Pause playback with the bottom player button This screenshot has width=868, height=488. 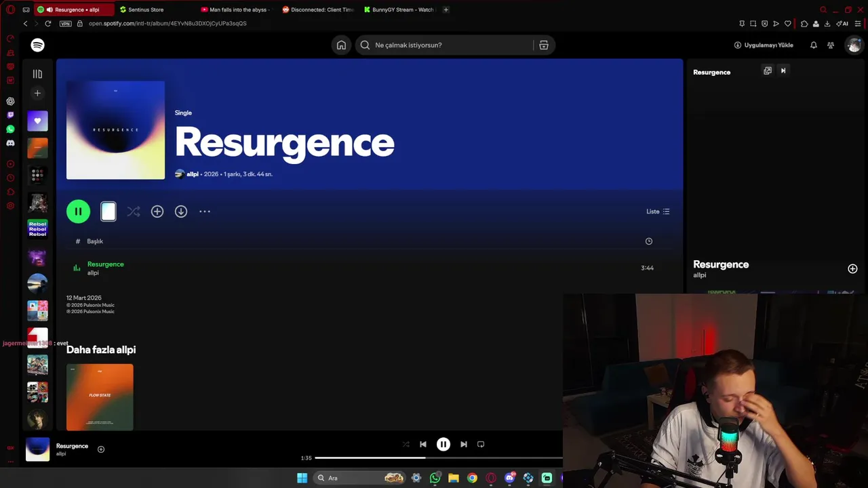pos(443,445)
